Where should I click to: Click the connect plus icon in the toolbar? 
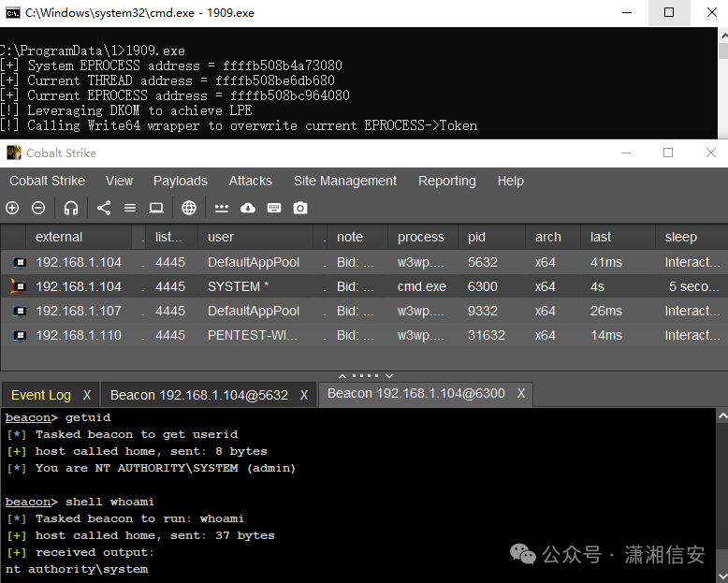coord(12,208)
